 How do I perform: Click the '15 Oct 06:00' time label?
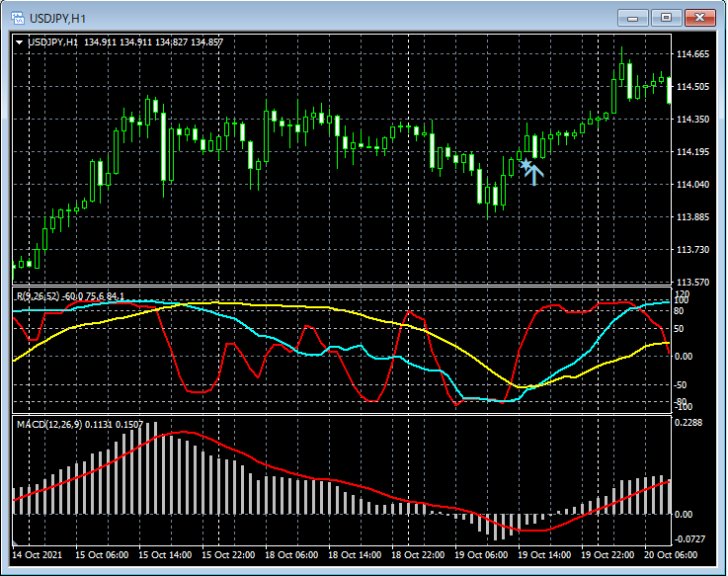(102, 555)
